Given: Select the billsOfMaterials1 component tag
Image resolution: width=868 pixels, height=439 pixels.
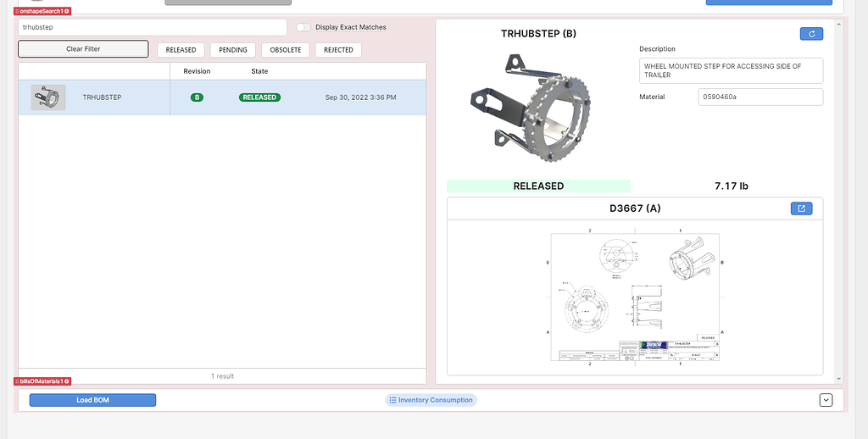Looking at the screenshot, I should (42, 381).
